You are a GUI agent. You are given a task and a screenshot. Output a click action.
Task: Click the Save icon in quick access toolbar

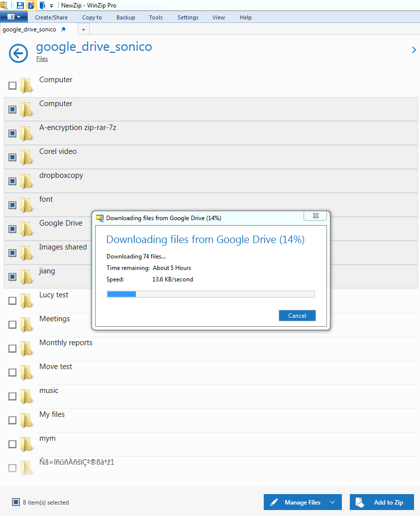20,5
